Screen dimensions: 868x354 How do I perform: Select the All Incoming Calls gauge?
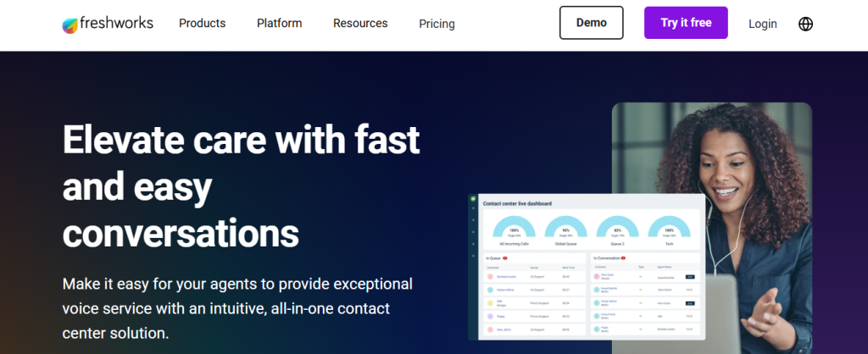click(513, 229)
